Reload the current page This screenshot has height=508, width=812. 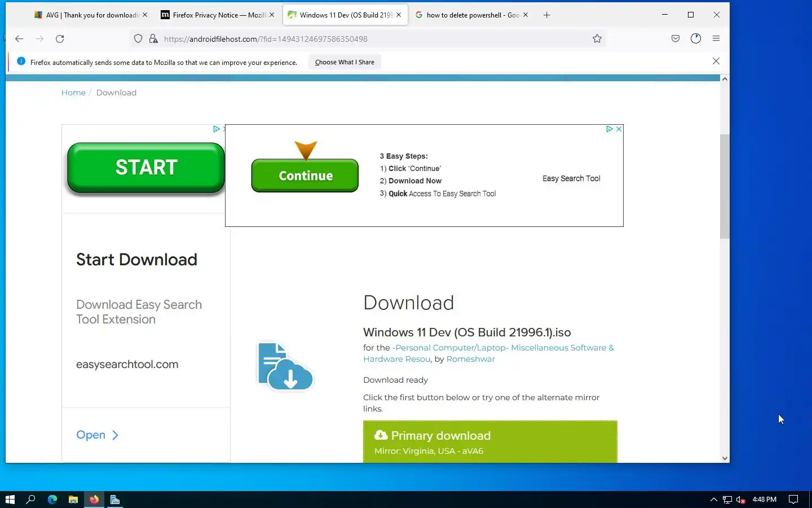[60, 39]
